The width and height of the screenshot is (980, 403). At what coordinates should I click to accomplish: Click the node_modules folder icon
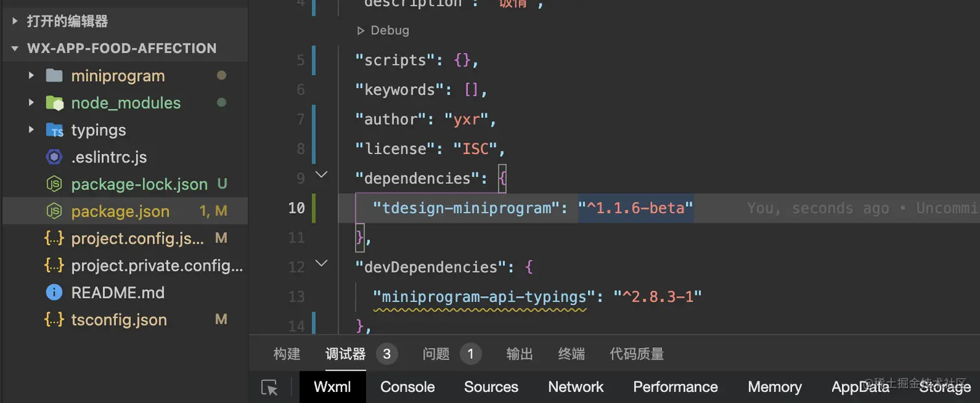[54, 103]
